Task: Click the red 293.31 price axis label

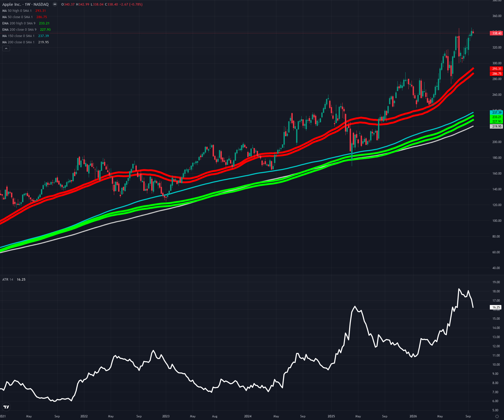Action: [x=496, y=69]
